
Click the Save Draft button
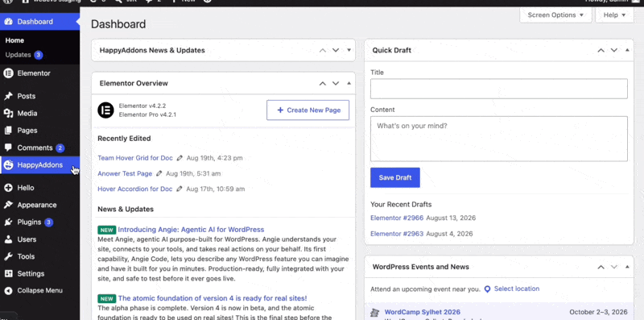tap(395, 177)
